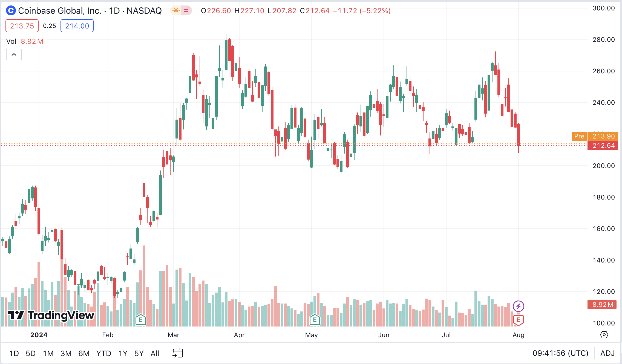Click the Aug label on time axis
Image resolution: width=622 pixels, height=364 pixels.
pyautogui.click(x=519, y=335)
